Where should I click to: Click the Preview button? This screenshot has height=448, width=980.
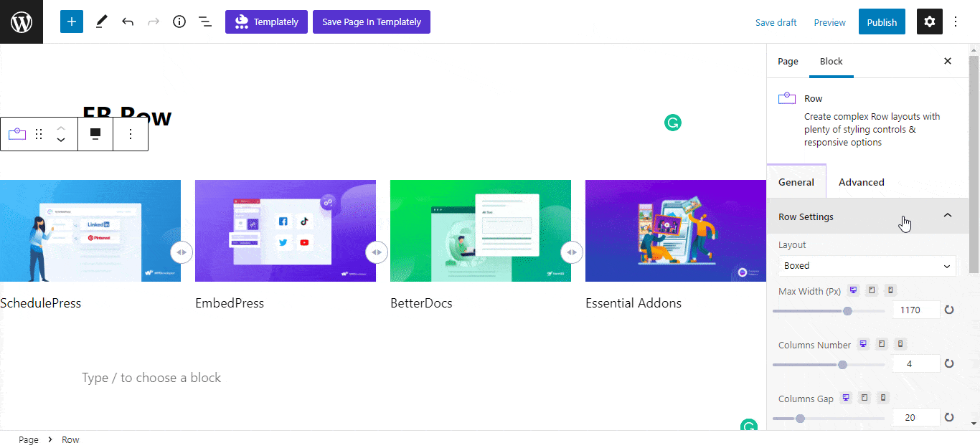tap(830, 22)
